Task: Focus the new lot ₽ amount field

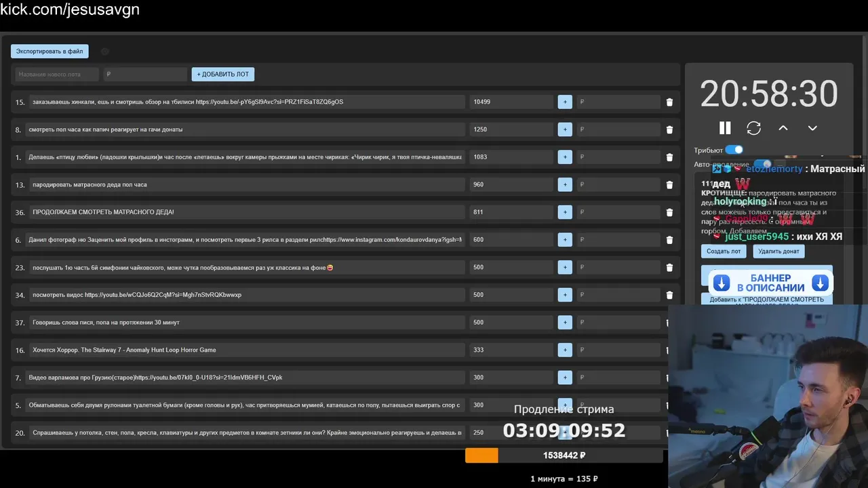Action: click(145, 74)
